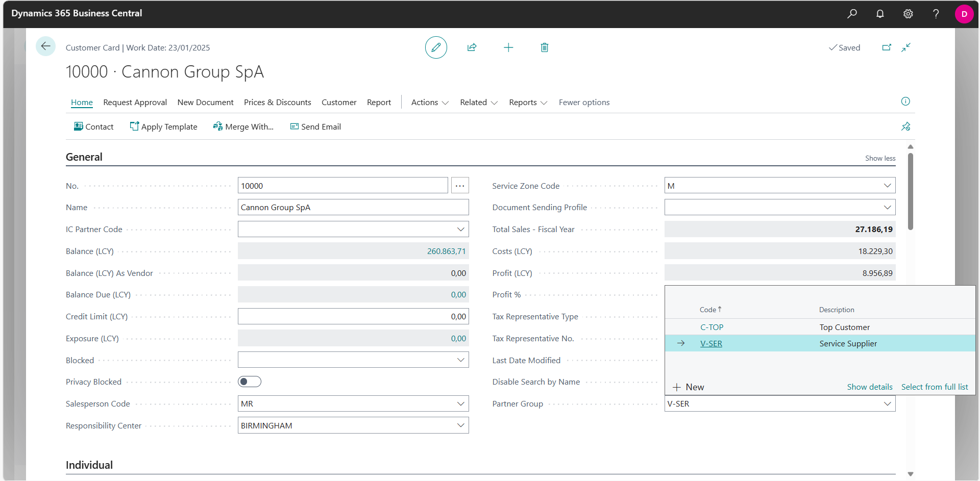Viewport: 980px width, 481px height.
Task: Click Merge With... action
Action: (243, 126)
